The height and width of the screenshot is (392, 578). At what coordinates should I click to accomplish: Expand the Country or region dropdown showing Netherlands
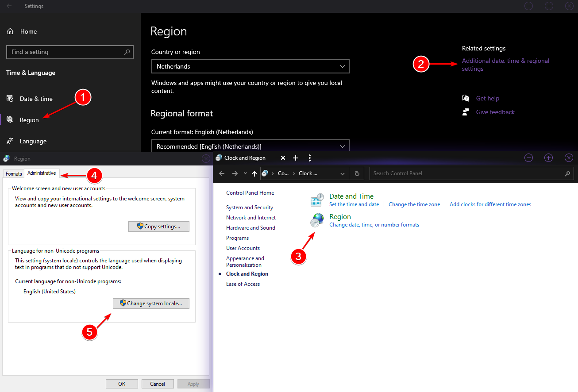[250, 66]
